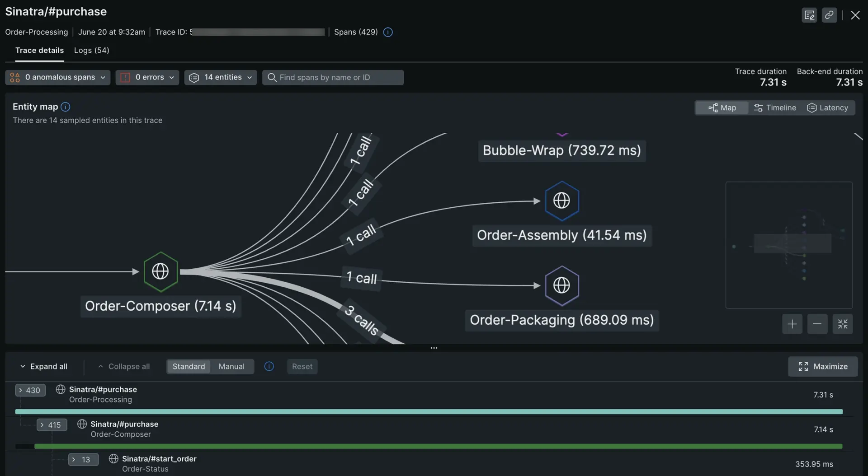The width and height of the screenshot is (868, 476).
Task: Click the Maximize button
Action: (822, 367)
